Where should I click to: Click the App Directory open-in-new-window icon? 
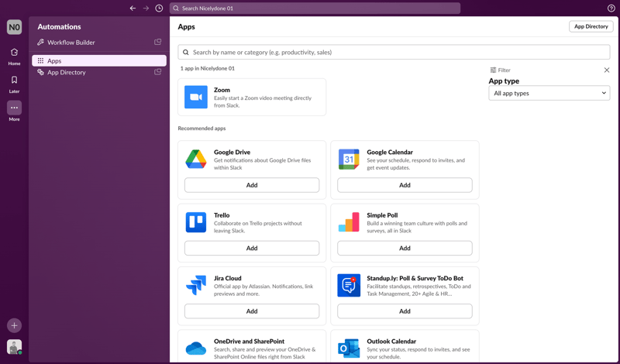click(158, 72)
